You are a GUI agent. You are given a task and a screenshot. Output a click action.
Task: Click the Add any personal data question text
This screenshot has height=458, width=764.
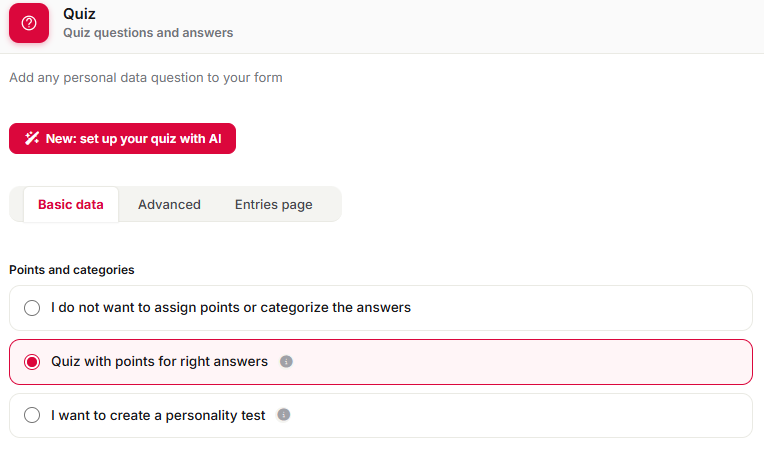(146, 77)
